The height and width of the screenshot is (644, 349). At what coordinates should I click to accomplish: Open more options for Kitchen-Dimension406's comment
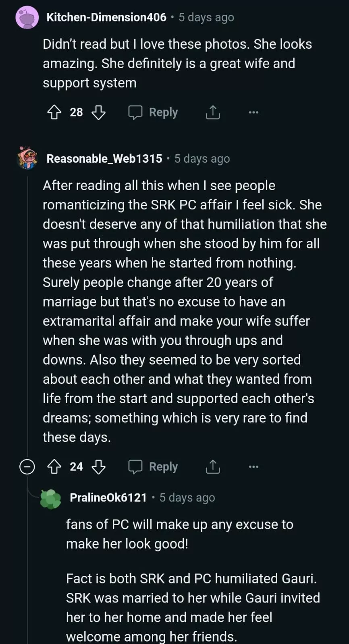(x=253, y=112)
